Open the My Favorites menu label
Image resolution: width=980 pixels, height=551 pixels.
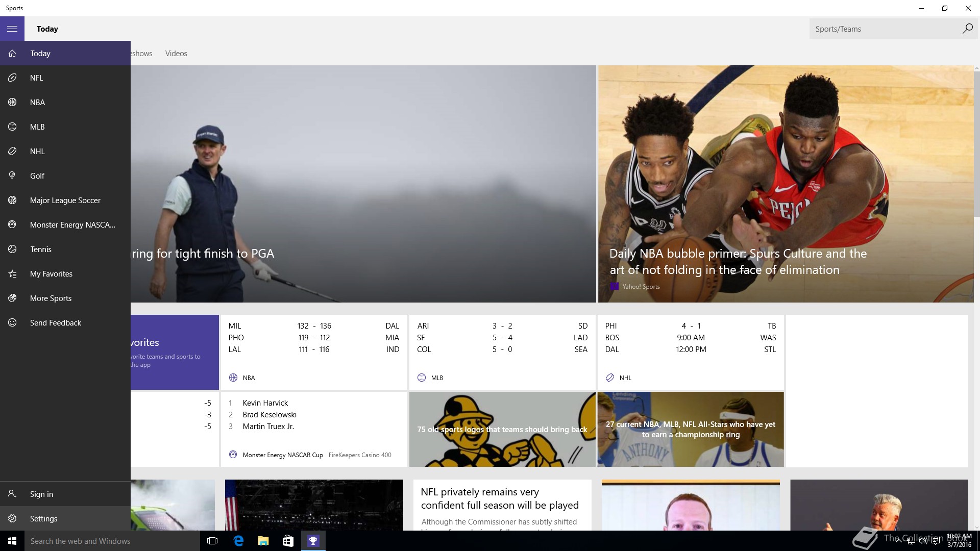coord(51,274)
